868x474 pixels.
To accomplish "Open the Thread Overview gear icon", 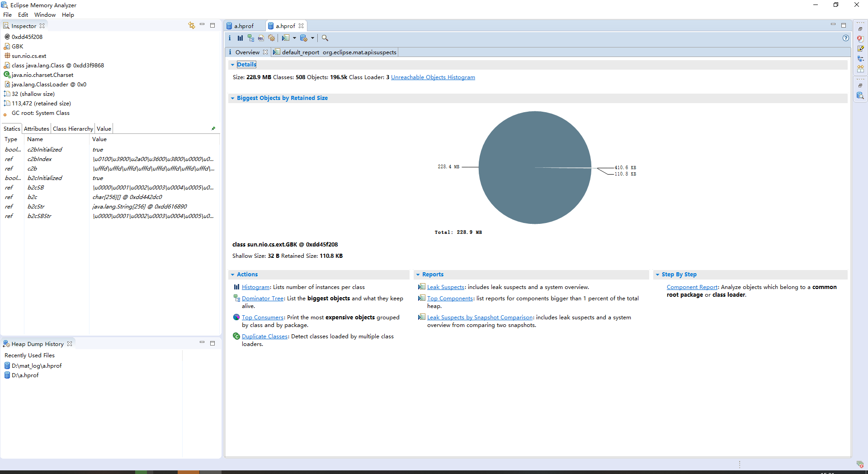I will coord(271,38).
